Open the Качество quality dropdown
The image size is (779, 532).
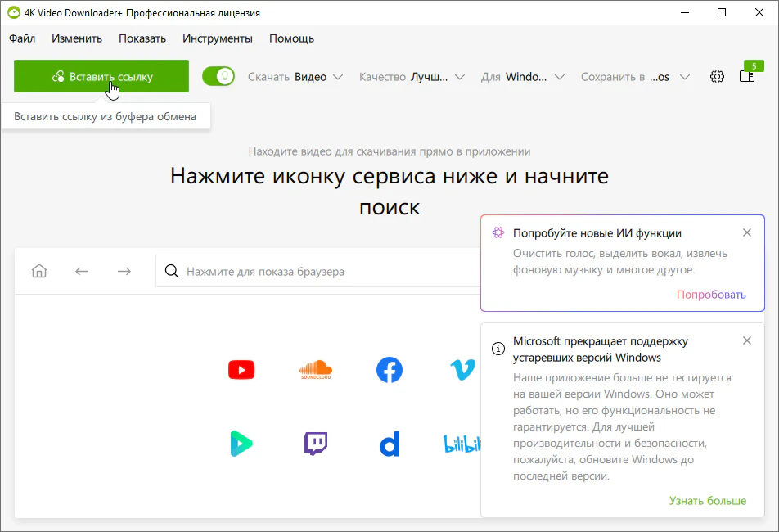click(412, 77)
